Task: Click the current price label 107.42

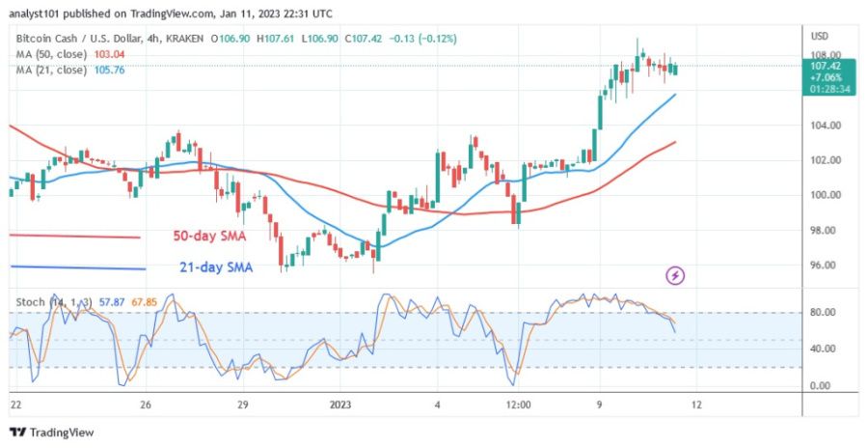Action: (829, 66)
